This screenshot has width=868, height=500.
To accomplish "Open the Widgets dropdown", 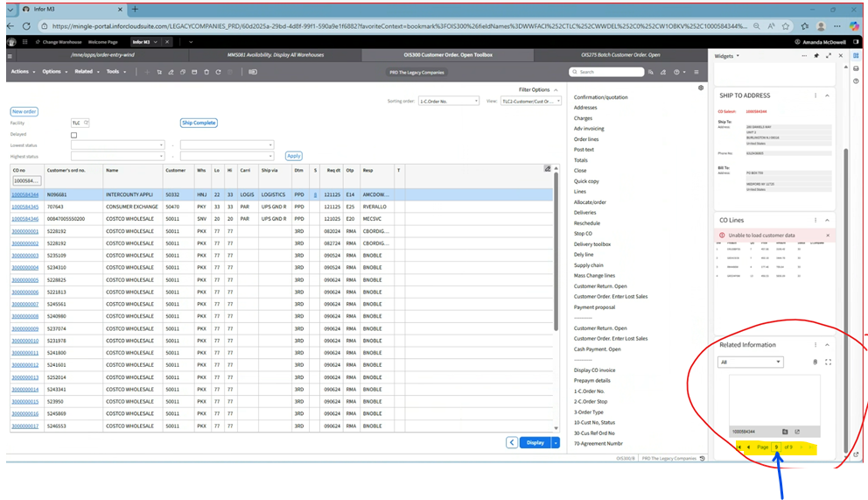I will tap(726, 56).
